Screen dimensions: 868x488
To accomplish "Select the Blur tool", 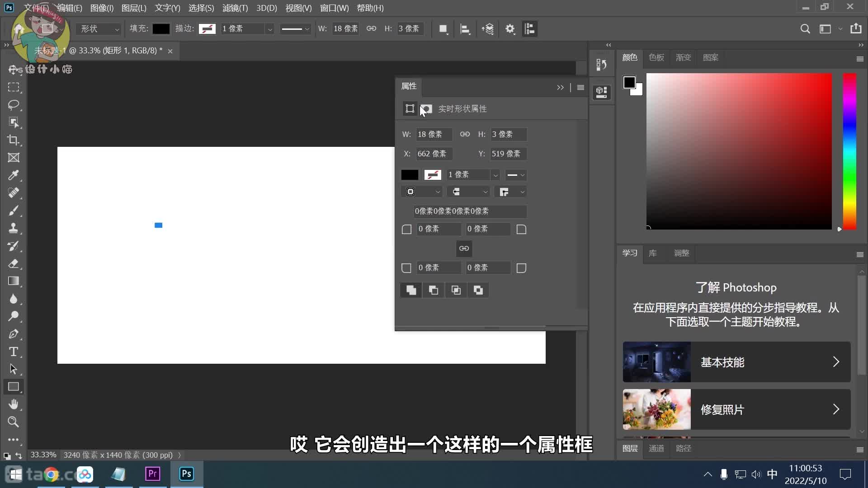I will coord(14,299).
